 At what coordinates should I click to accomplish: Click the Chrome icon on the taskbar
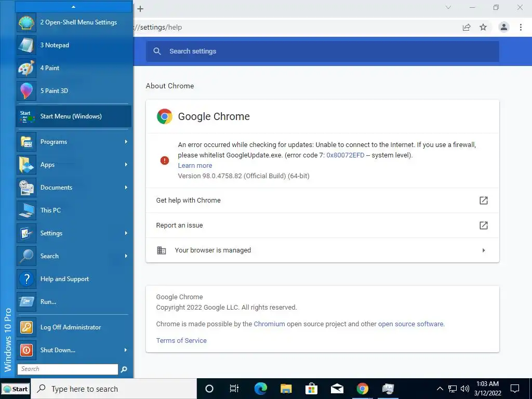[x=362, y=389]
